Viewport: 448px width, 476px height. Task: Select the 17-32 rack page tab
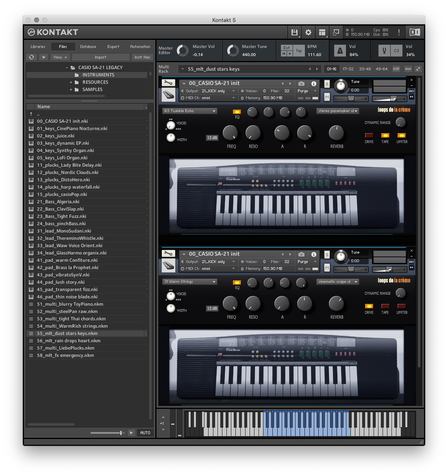point(348,69)
